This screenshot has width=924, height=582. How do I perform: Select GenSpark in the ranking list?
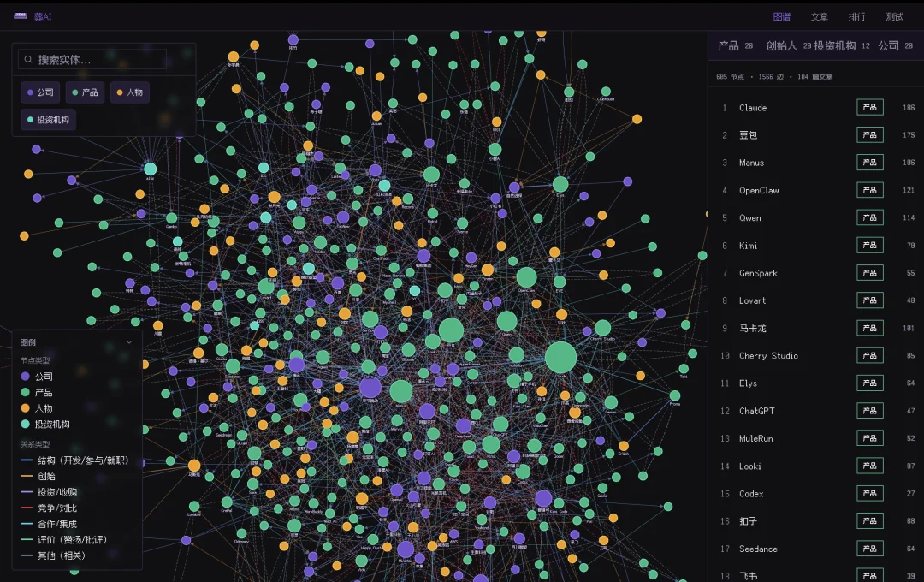(816, 273)
